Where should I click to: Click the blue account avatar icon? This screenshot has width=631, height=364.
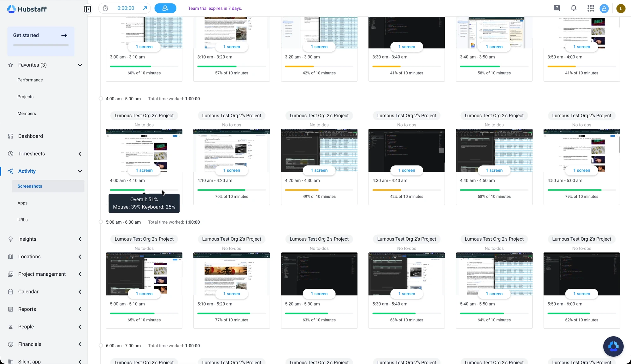coord(604,9)
